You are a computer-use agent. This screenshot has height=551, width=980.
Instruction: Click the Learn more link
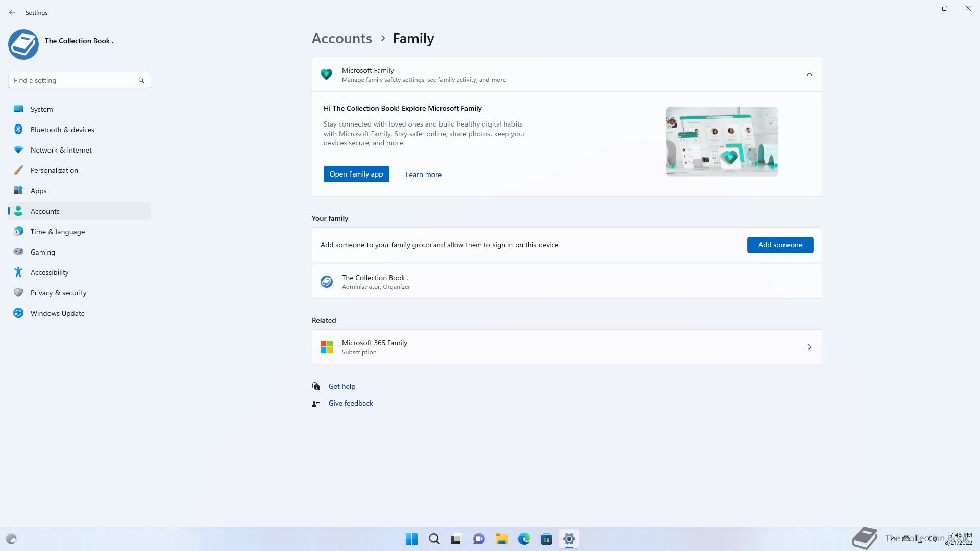pyautogui.click(x=423, y=174)
